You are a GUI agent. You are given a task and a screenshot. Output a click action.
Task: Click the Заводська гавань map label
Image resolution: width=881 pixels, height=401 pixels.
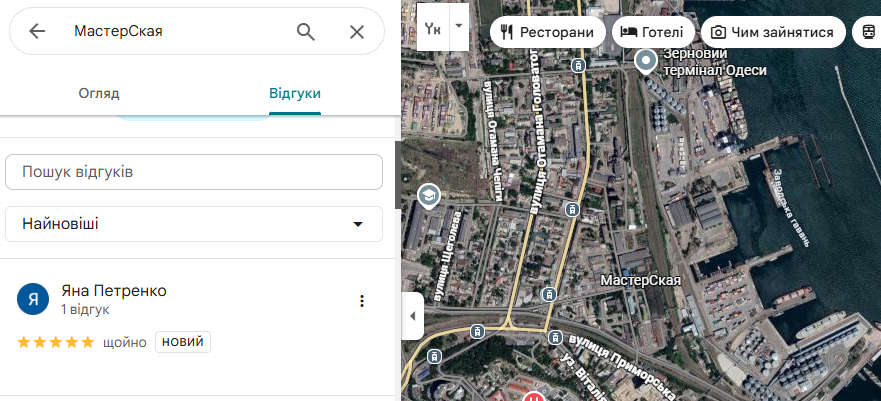tap(791, 208)
